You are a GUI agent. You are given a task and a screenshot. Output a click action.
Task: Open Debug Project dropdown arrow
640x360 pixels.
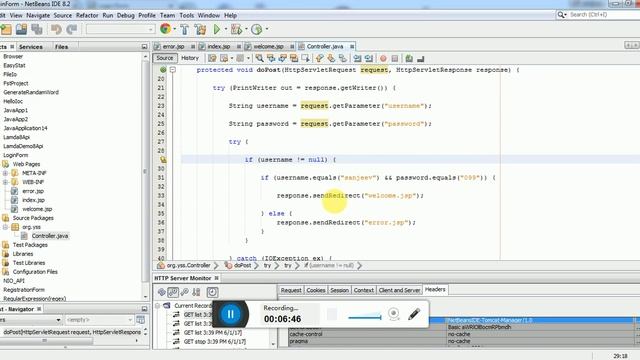pyautogui.click(x=246, y=29)
